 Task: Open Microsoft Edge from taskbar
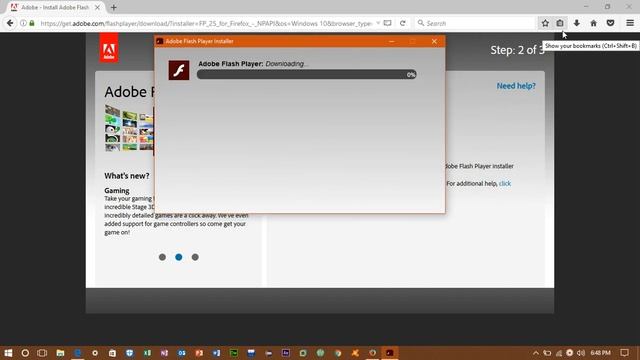pos(78,353)
